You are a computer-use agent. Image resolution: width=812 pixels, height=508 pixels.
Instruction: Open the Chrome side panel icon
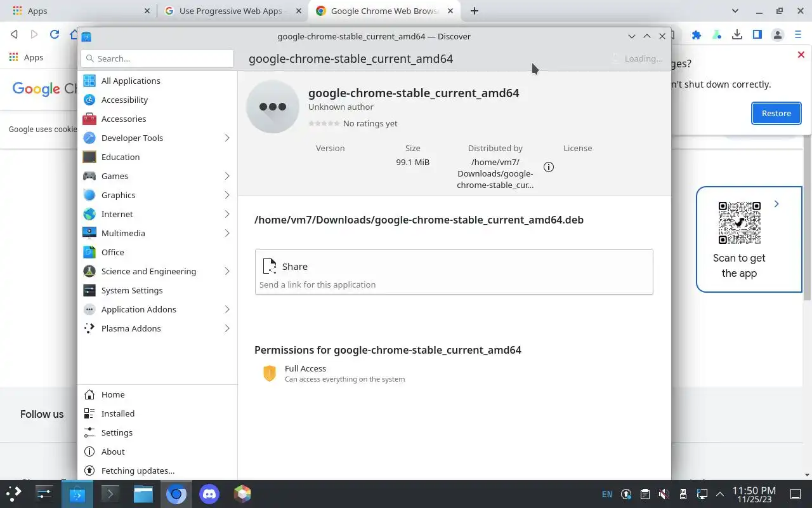(x=757, y=35)
